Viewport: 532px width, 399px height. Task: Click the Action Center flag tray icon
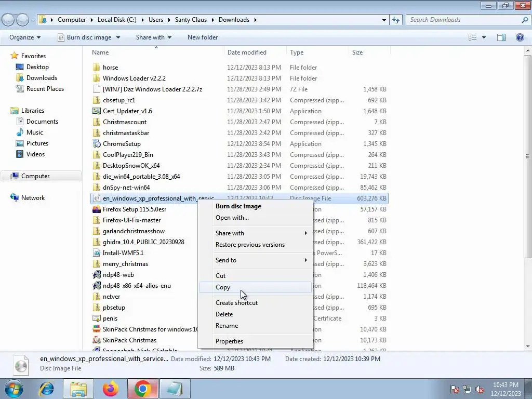455,389
